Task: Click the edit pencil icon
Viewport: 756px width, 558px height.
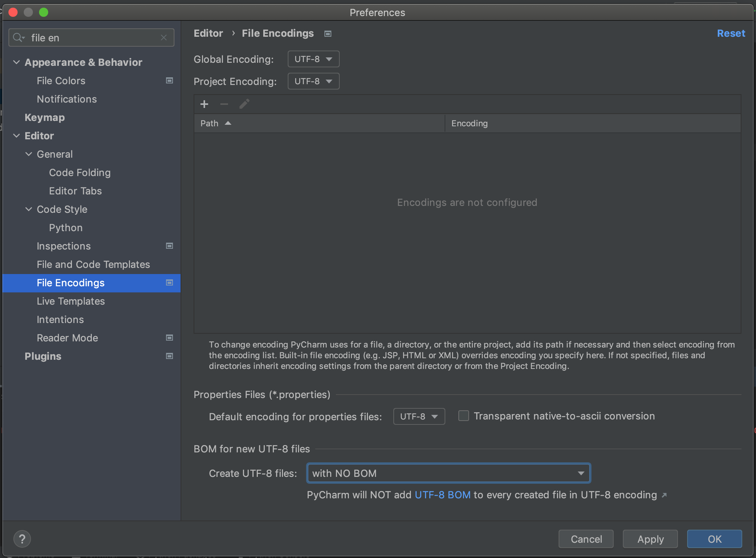Action: pyautogui.click(x=244, y=104)
